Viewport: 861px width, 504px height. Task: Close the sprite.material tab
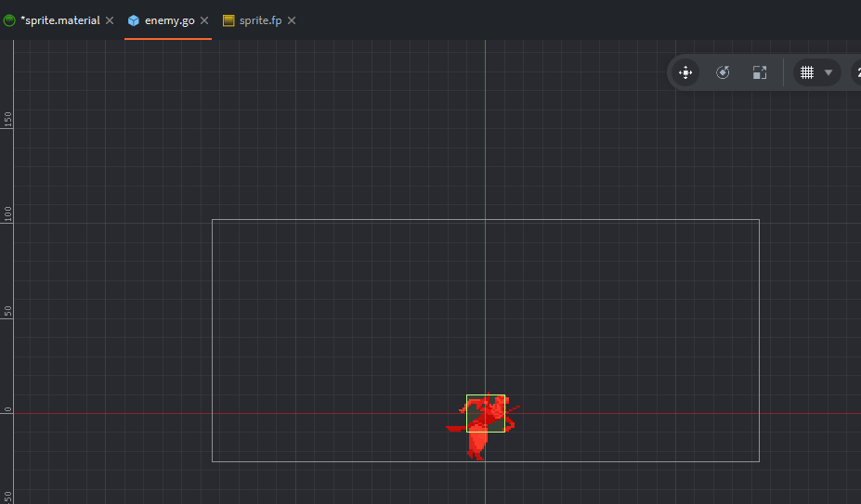(110, 20)
